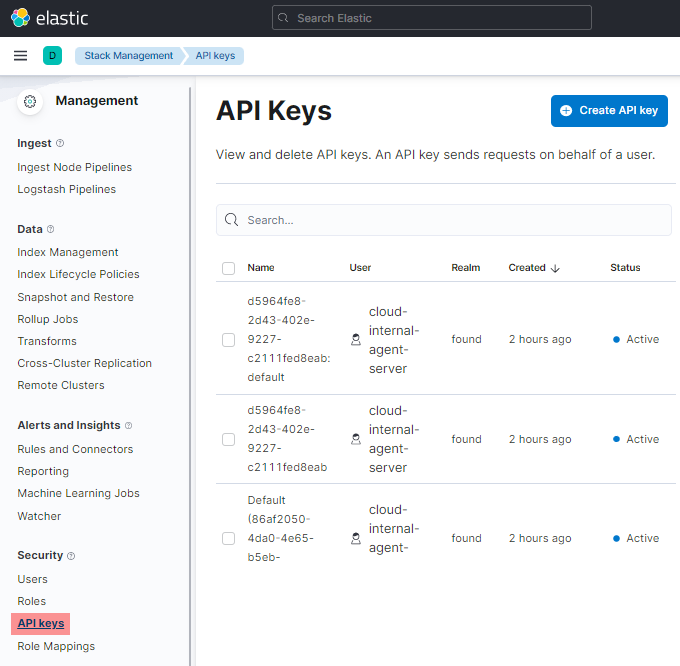Click help icon next to Ingest

click(60, 143)
